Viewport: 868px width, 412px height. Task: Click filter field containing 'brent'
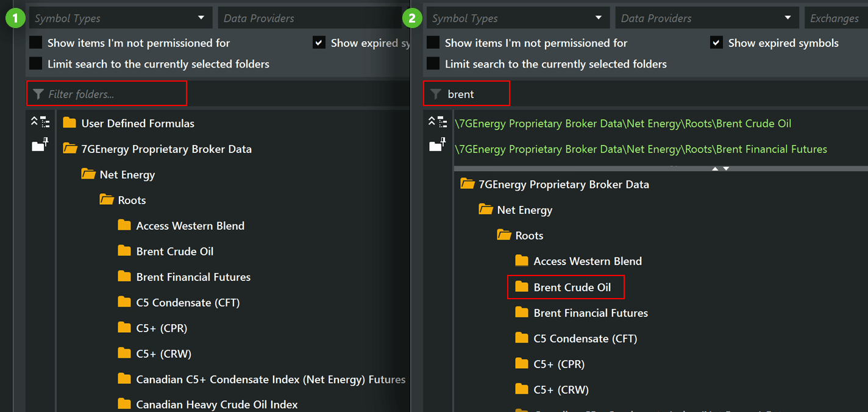[466, 93]
